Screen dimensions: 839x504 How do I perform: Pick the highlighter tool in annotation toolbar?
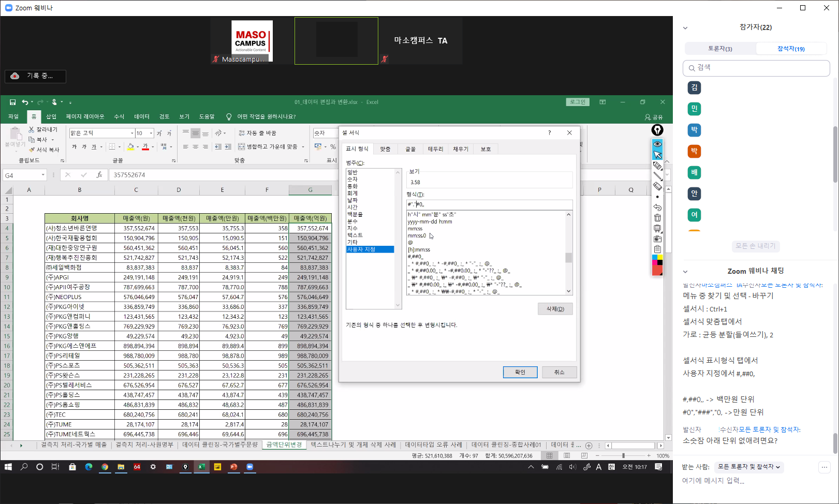657,166
